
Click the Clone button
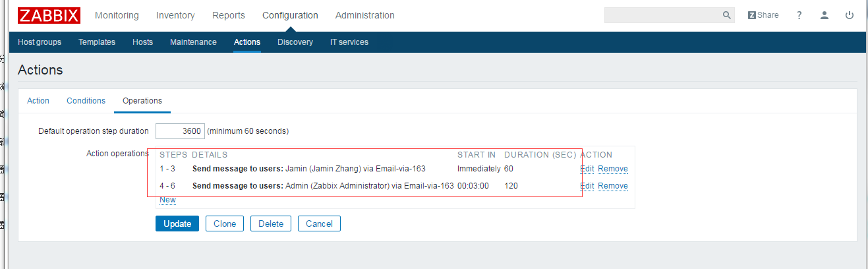pos(225,224)
